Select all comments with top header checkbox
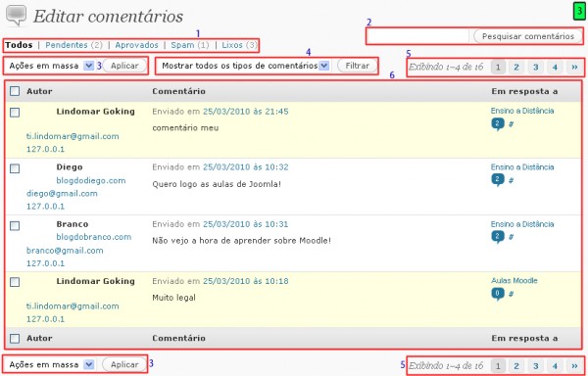 click(x=15, y=91)
